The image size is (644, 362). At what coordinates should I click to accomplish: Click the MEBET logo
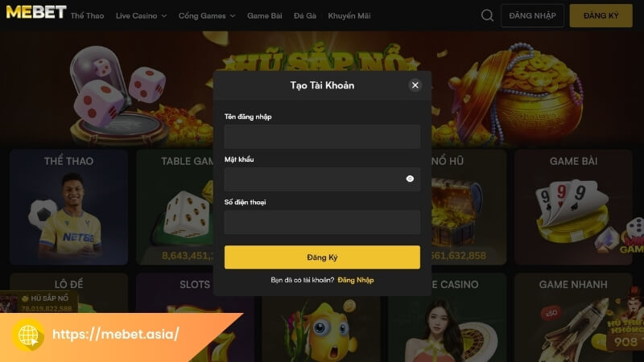36,12
